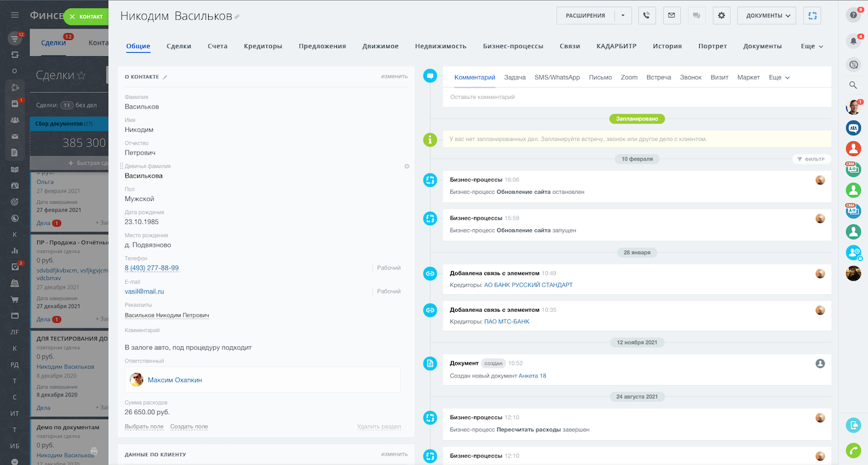Switch to the Кредиторы tab
The image size is (868, 465).
point(262,46)
